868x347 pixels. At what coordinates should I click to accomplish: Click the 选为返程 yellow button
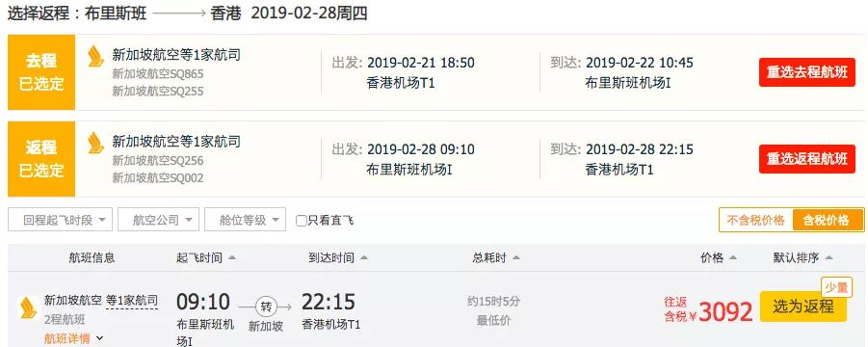803,307
